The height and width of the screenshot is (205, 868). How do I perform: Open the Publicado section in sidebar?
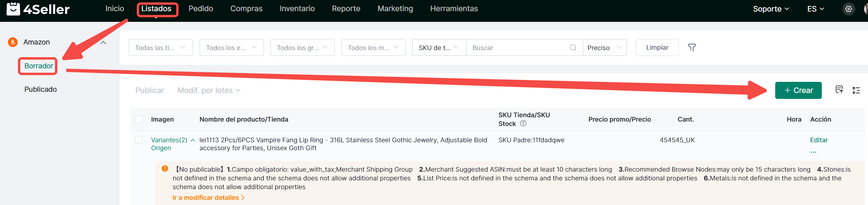(x=41, y=89)
